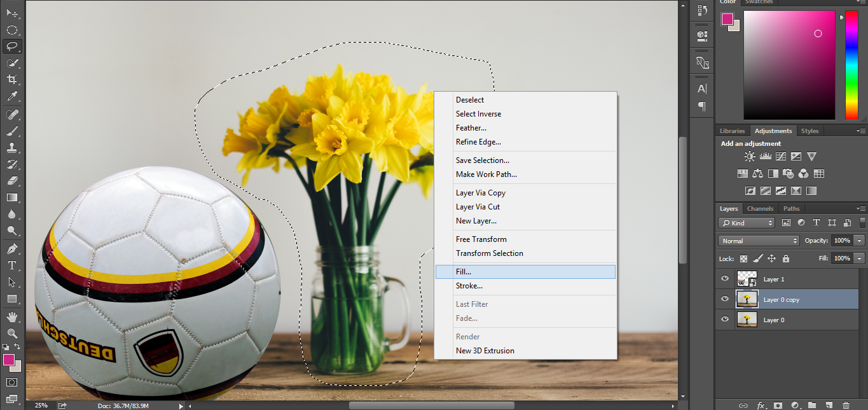The image size is (868, 410).
Task: Toggle visibility of Layer 0
Action: coord(725,320)
